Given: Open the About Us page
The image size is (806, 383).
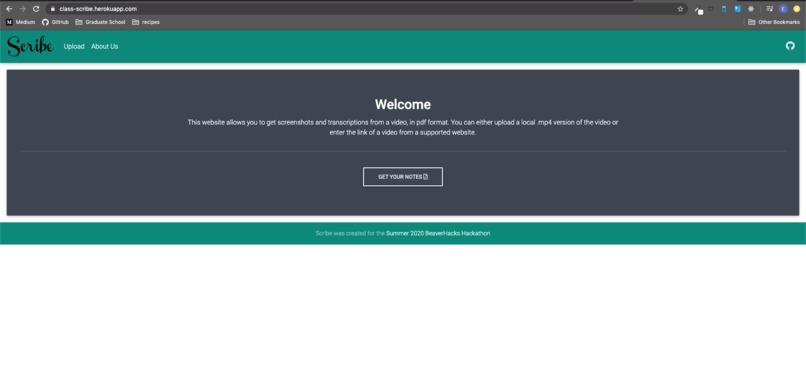Looking at the screenshot, I should tap(105, 46).
